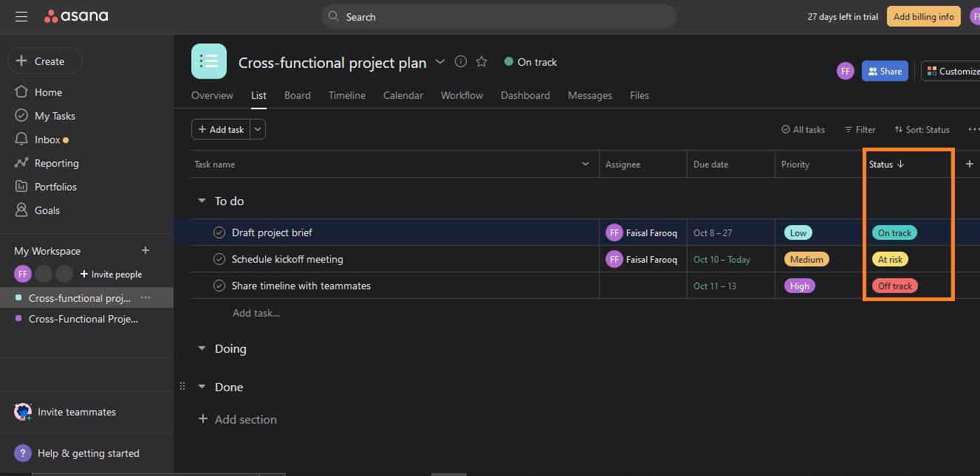Open the Timeline tab
Viewport: 980px width, 476px height.
pos(346,95)
